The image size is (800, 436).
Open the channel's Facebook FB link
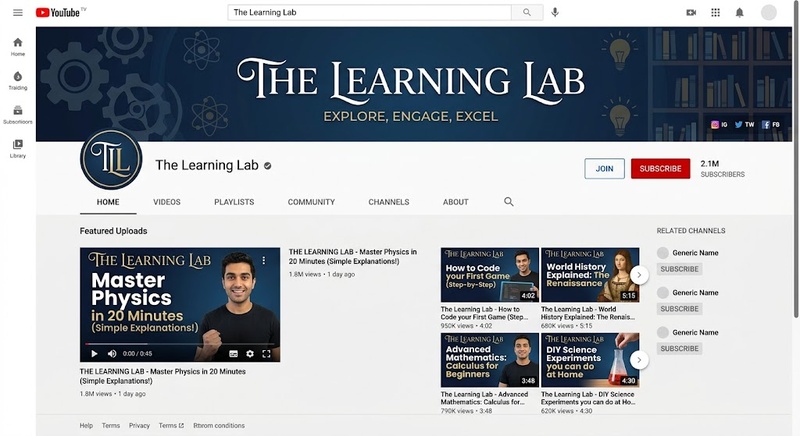770,124
